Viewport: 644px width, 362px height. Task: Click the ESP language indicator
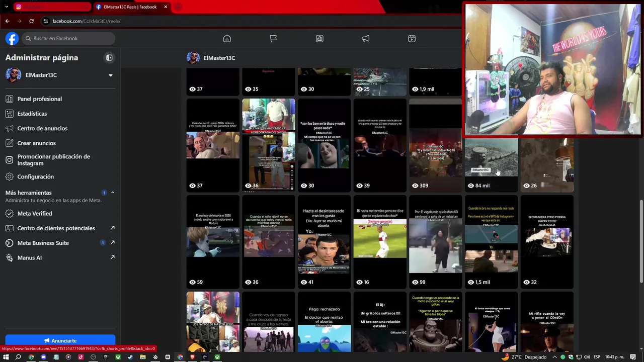click(597, 357)
